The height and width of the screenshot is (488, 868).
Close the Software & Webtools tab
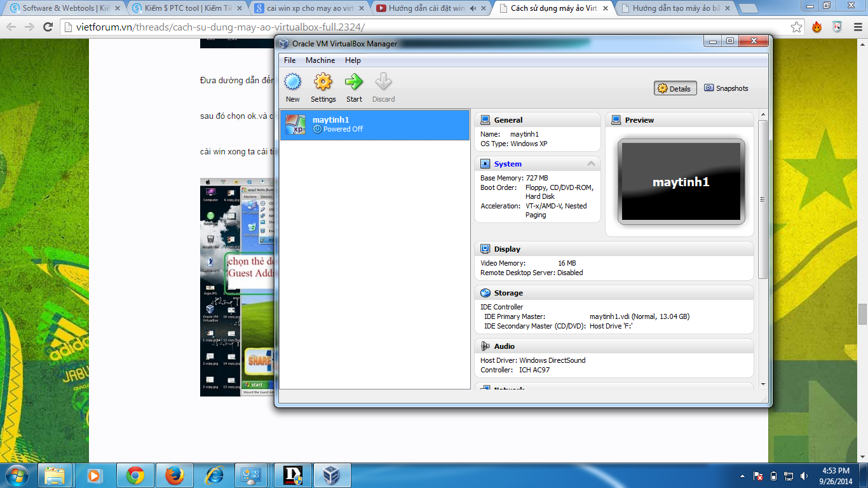116,8
